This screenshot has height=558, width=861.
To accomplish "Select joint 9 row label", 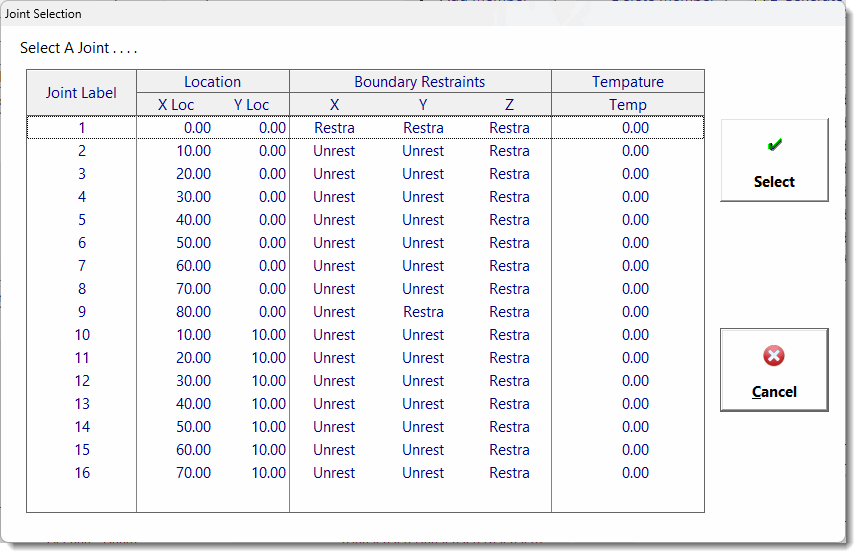I will [82, 312].
